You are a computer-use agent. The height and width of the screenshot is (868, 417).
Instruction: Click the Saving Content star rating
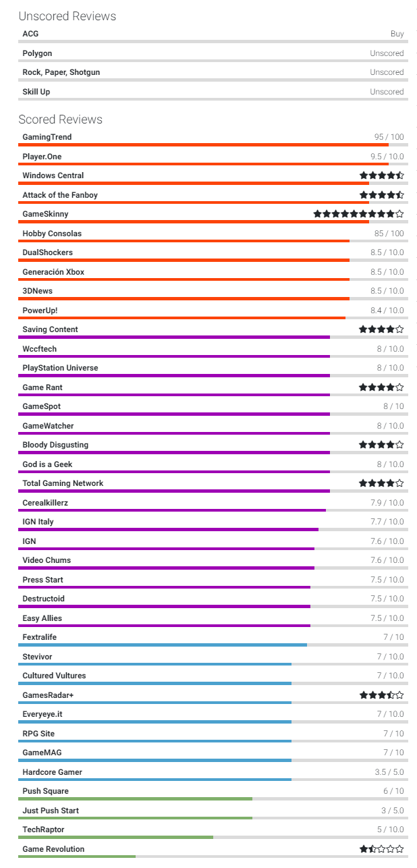381,329
